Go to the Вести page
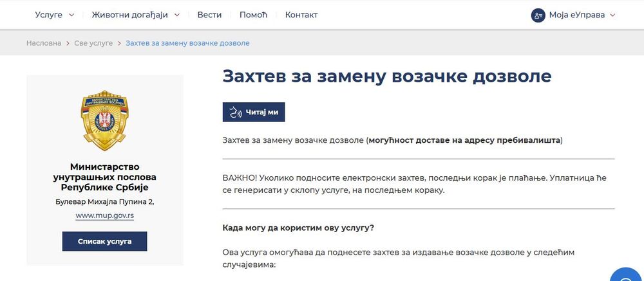This screenshot has width=644, height=281. [209, 15]
